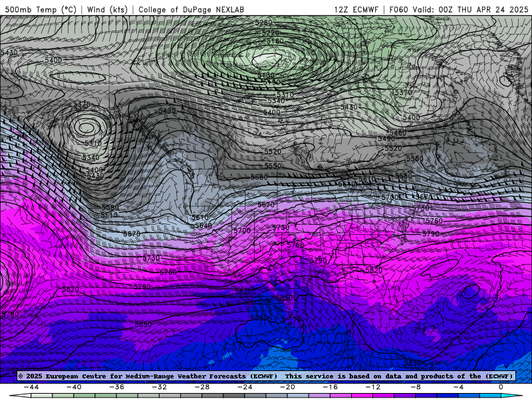This screenshot has height=399, width=532.
Task: Select the "-28" color scale label
Action: pos(202,387)
